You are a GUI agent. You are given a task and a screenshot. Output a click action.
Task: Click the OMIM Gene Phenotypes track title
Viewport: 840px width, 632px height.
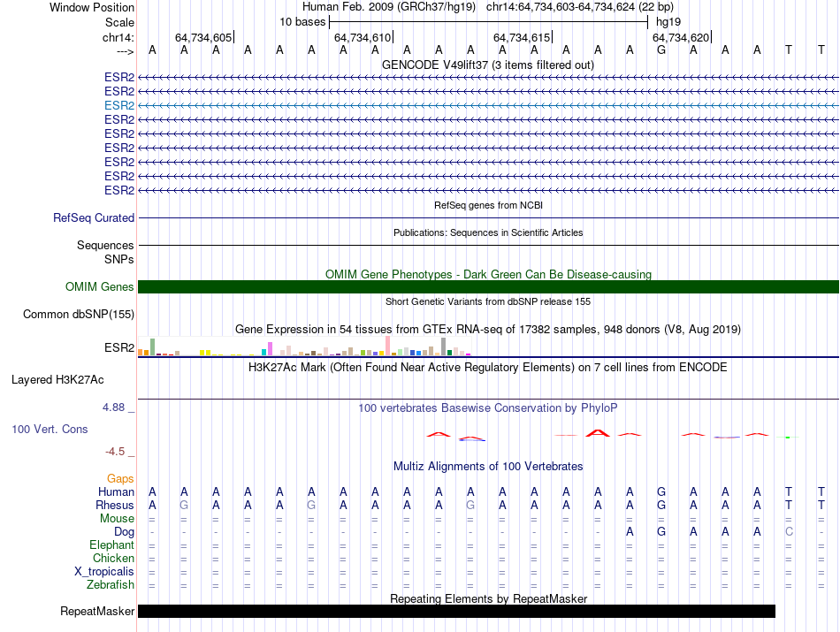(x=489, y=274)
